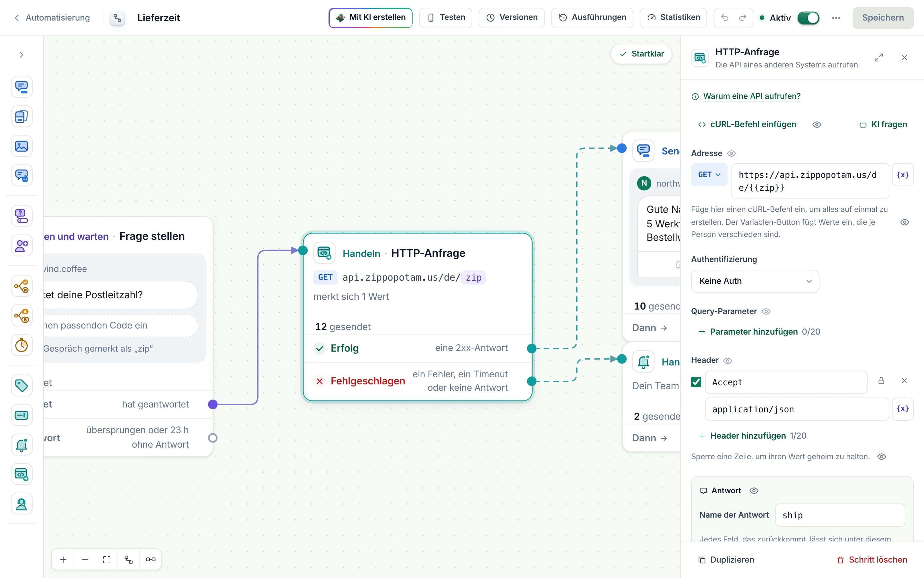
Task: Zoom in on the canvas with plus
Action: tap(64, 559)
